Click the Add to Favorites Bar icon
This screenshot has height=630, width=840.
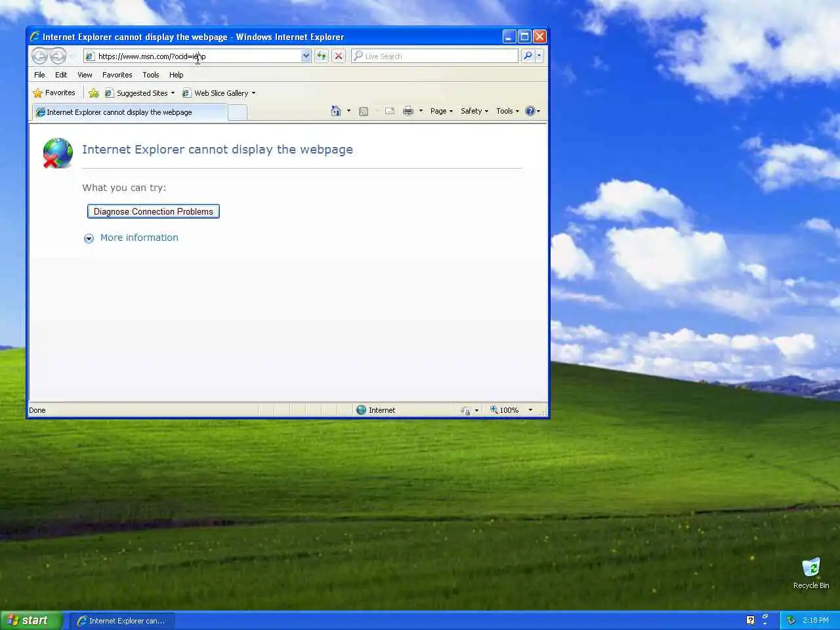[94, 93]
